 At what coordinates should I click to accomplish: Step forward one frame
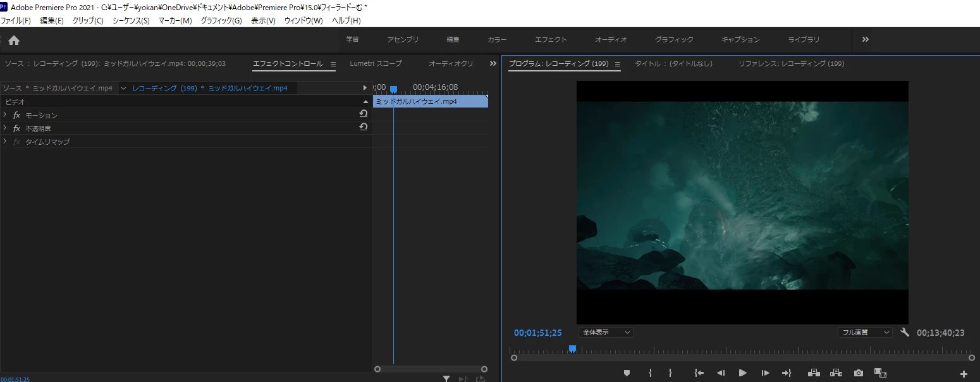[765, 373]
